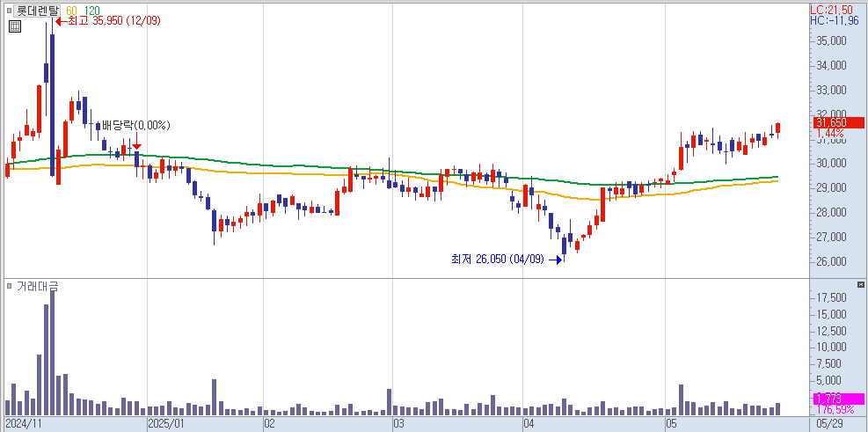Click the current price tag 31,650
The image size is (868, 432).
tap(838, 123)
